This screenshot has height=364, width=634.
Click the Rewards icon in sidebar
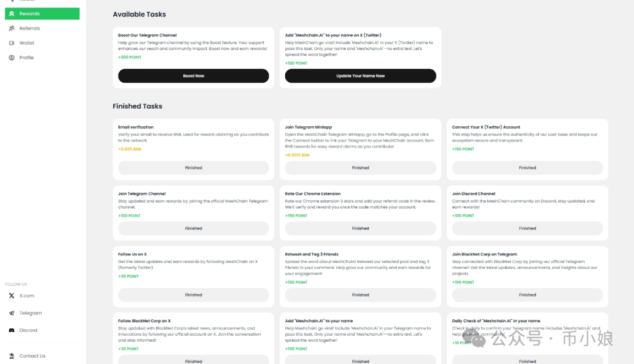(12, 14)
